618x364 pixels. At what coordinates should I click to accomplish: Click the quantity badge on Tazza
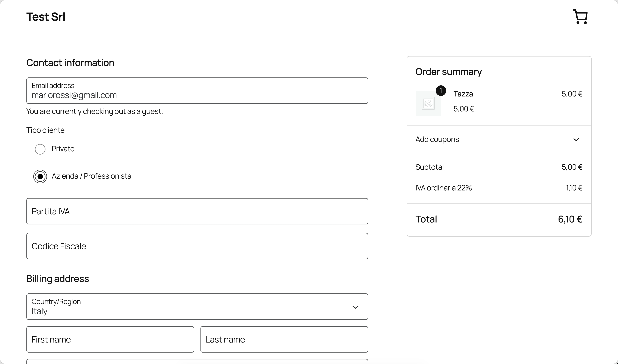pyautogui.click(x=441, y=91)
